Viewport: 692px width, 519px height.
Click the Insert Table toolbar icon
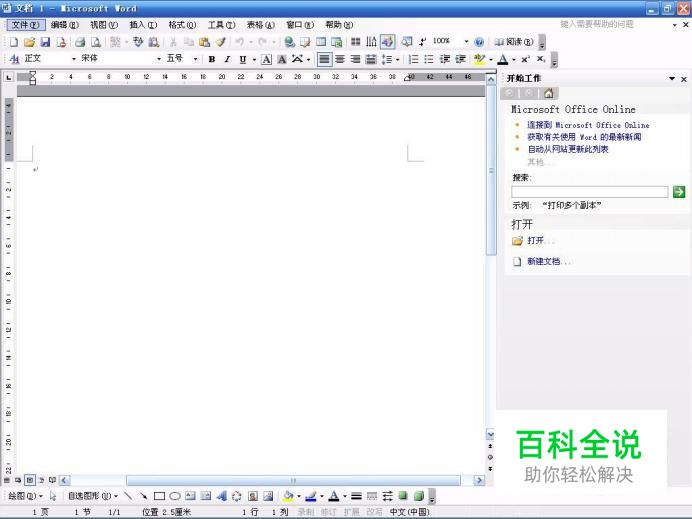tap(321, 42)
